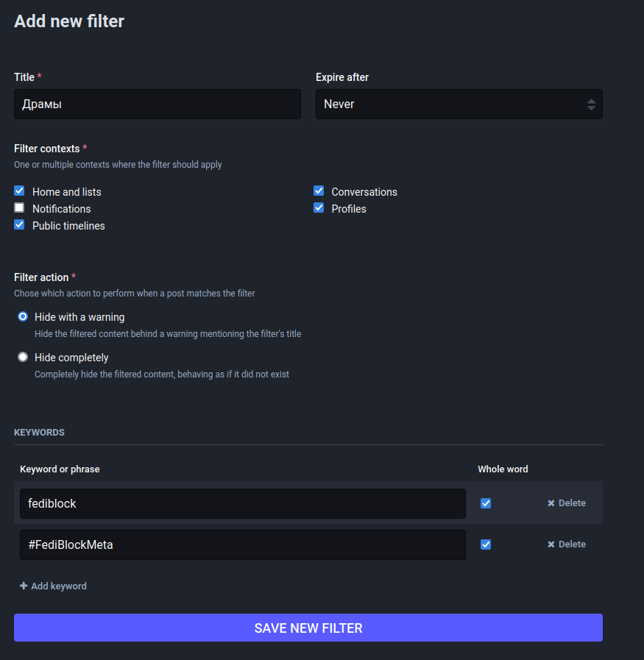Click the Expire after dropdown arrows
This screenshot has height=660, width=644.
click(591, 104)
